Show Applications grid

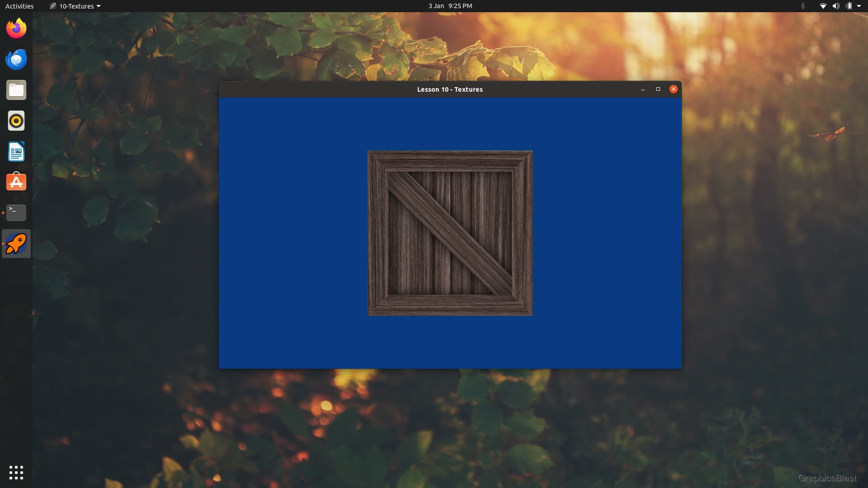point(16,473)
